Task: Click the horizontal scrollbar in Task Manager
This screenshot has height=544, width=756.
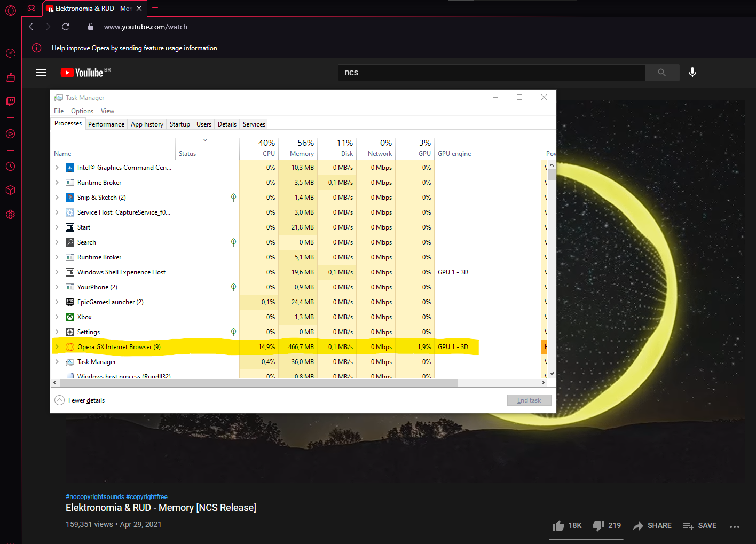Action: click(x=258, y=383)
